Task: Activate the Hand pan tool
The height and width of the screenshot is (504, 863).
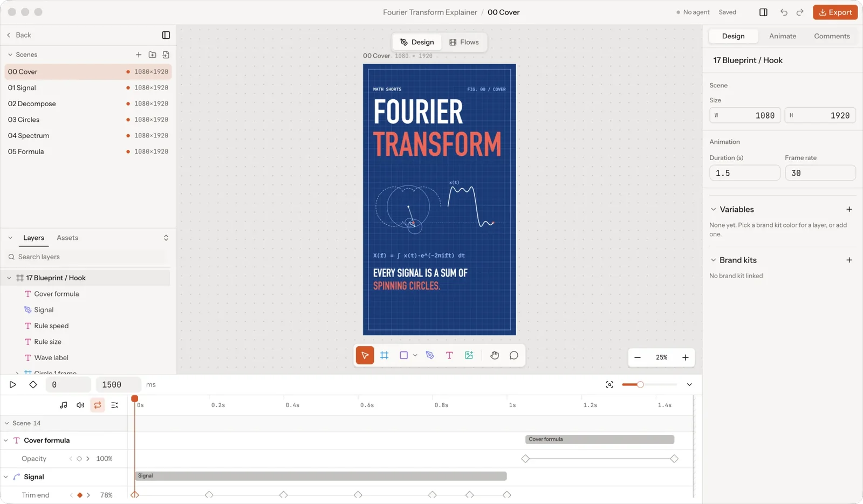Action: 495,355
